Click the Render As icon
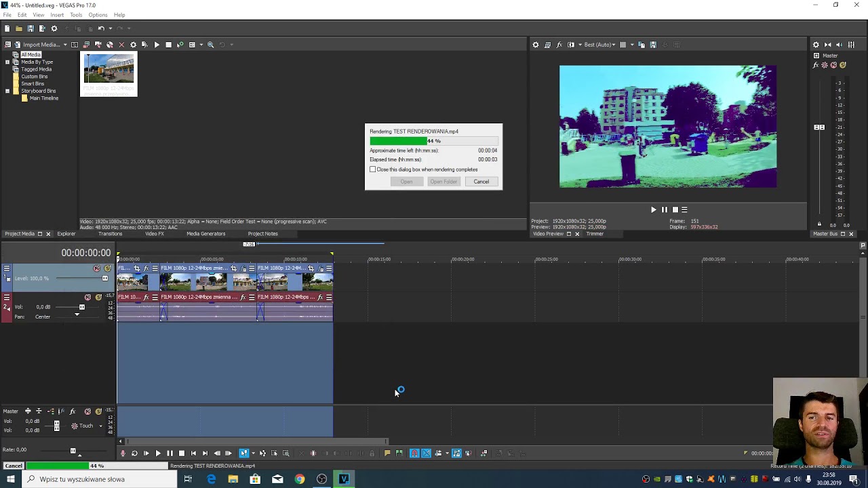Viewport: 868px width, 488px height. click(42, 28)
